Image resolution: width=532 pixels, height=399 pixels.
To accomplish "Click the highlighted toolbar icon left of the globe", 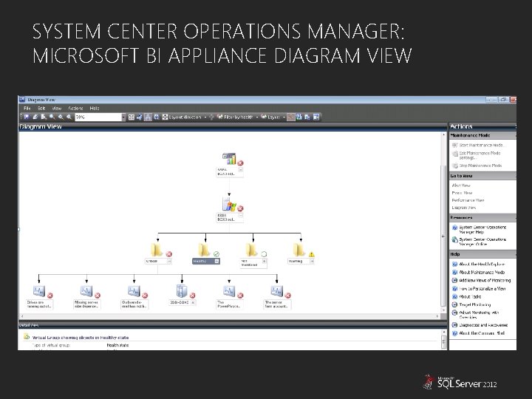I will click(148, 117).
